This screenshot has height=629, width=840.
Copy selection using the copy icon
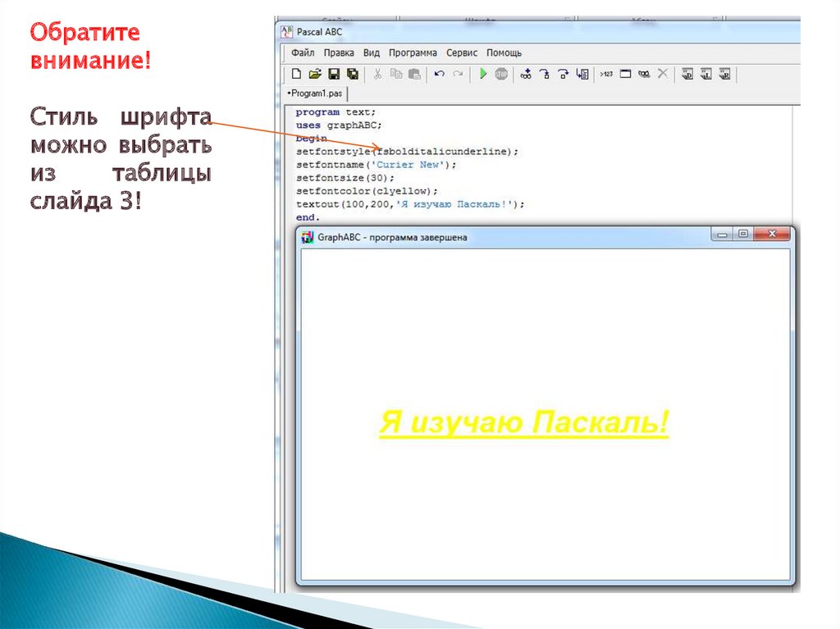coord(396,74)
